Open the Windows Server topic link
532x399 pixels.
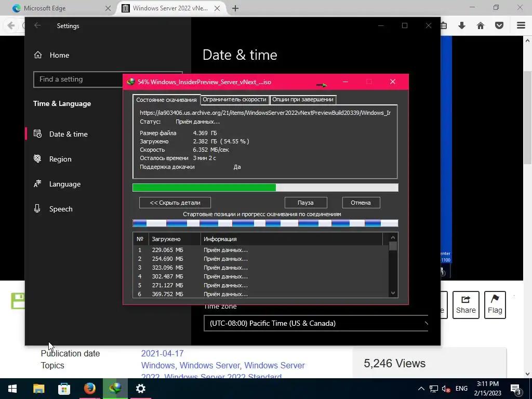tap(209, 365)
